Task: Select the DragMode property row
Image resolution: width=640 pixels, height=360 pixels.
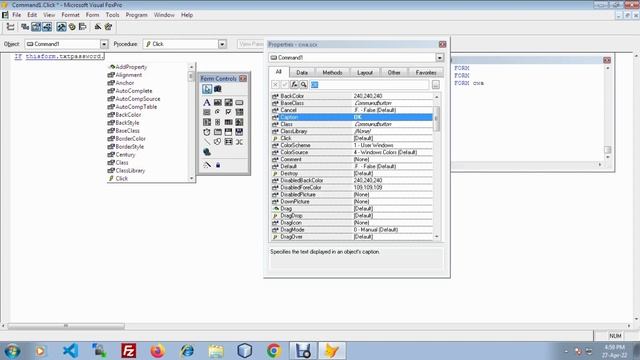Action: click(x=352, y=230)
